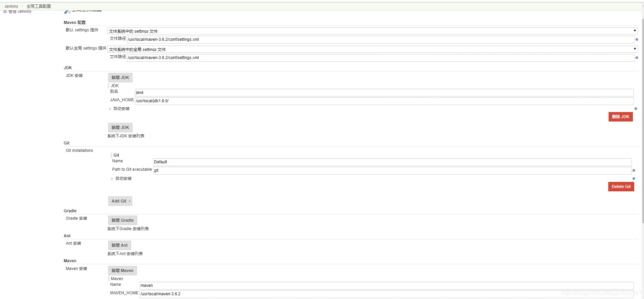Click Git installations label
644x299 pixels.
[79, 151]
